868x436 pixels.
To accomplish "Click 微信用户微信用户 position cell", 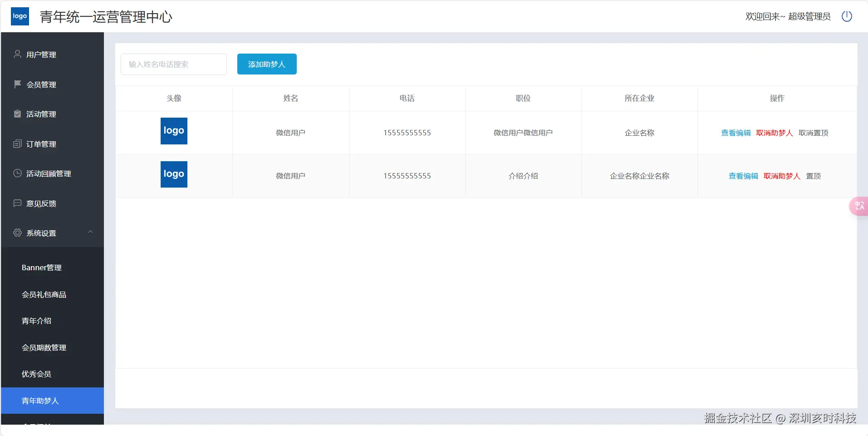I will click(x=523, y=133).
